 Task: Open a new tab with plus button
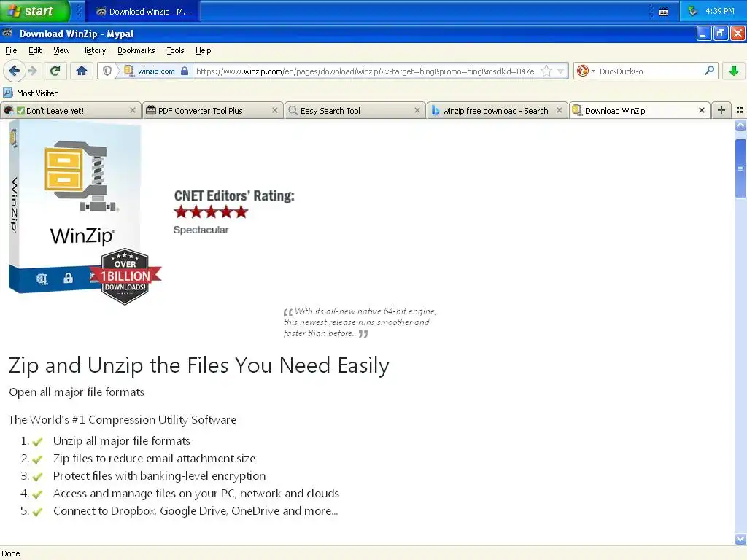point(721,110)
